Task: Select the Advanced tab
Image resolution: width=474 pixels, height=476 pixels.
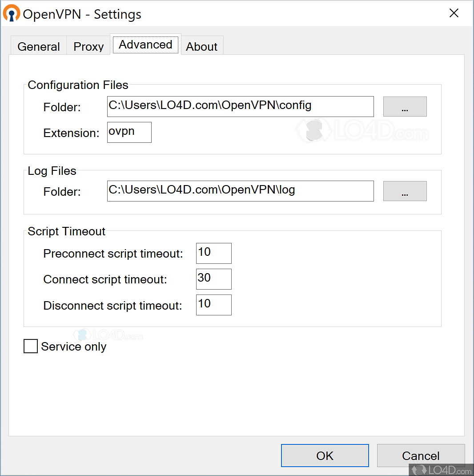Action: coord(145,44)
